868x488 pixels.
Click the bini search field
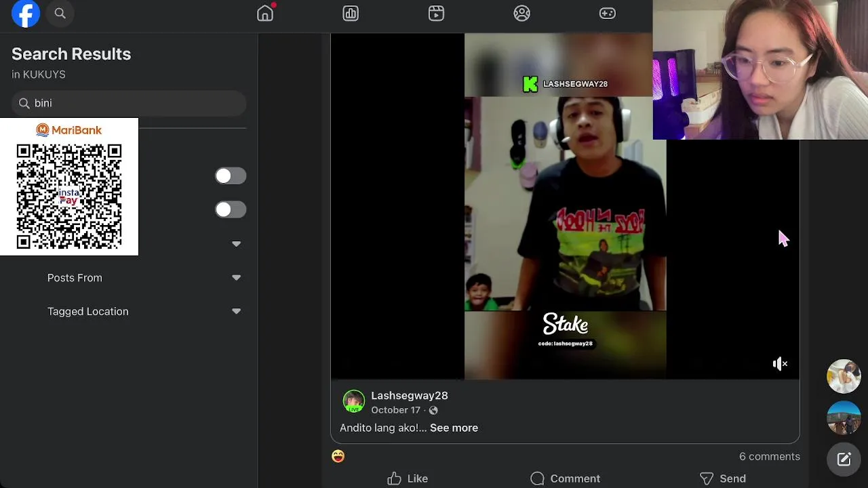point(129,103)
